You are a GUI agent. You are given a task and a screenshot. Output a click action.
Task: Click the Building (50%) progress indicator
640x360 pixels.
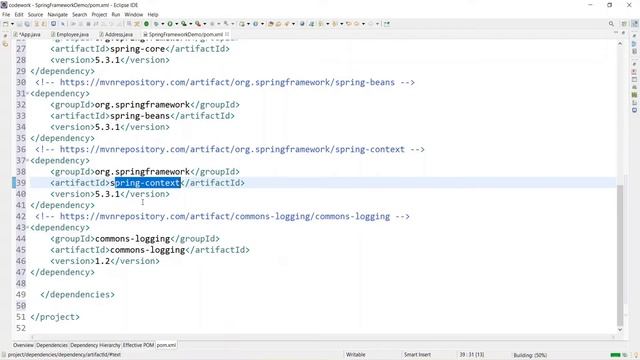(x=530, y=355)
